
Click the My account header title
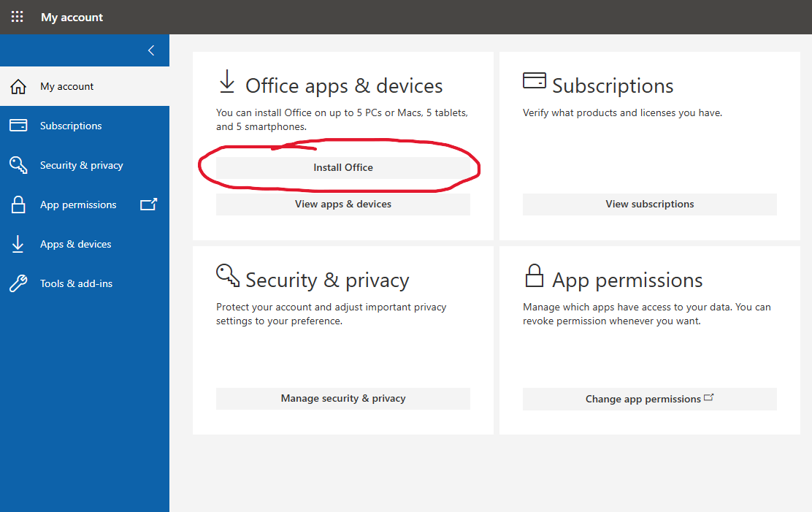(72, 17)
